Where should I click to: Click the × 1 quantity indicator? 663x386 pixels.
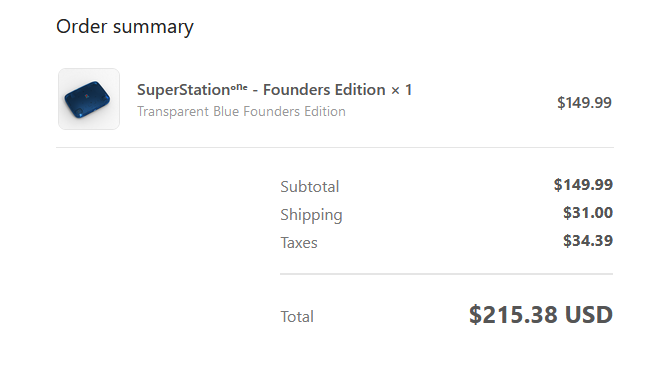(x=401, y=90)
